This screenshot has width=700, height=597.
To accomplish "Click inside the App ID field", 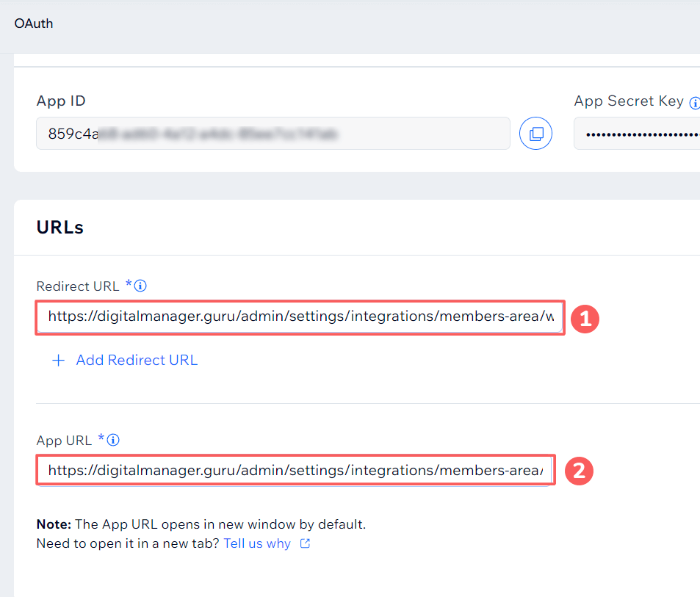I will coord(273,134).
